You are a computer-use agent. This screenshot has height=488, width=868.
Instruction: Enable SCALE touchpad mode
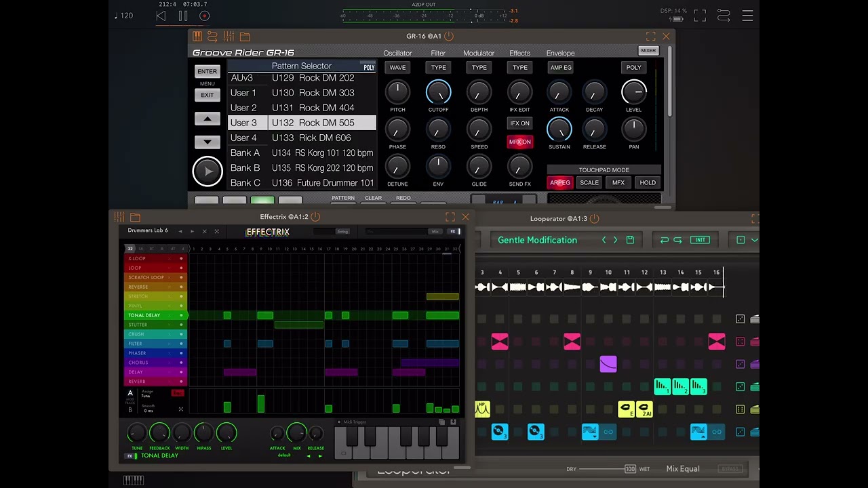(x=589, y=182)
